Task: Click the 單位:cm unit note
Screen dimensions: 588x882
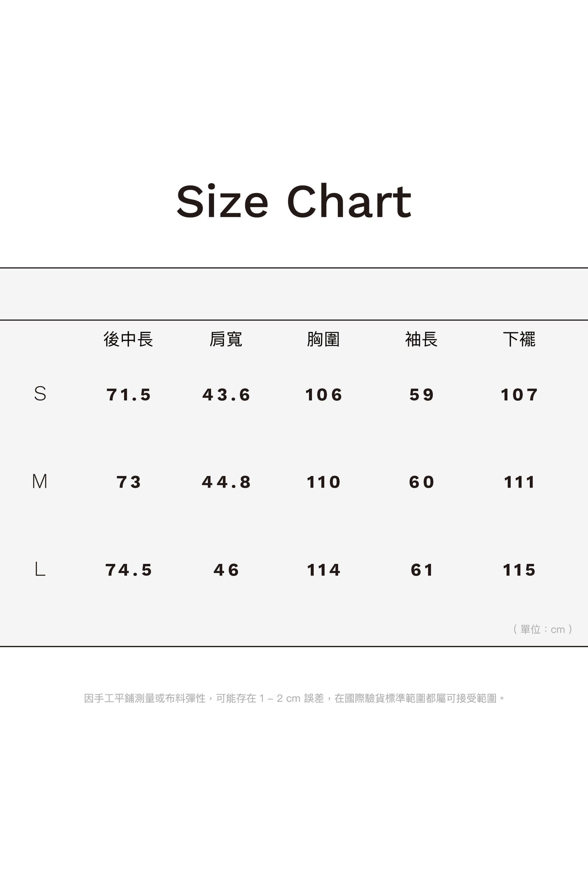Action: click(543, 629)
